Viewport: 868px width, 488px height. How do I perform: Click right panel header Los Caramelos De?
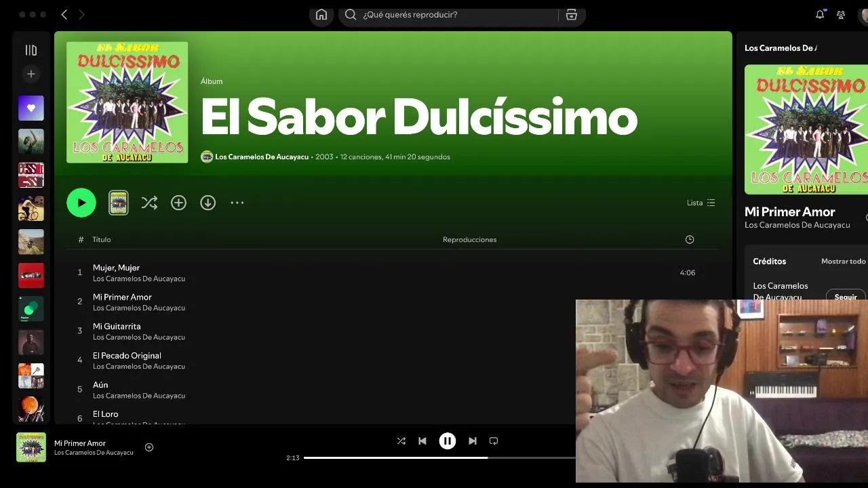click(x=781, y=48)
